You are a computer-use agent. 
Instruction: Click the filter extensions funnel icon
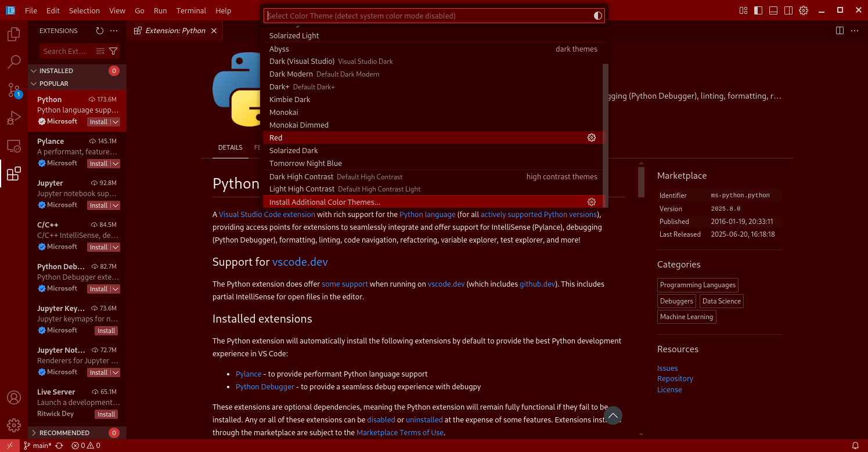tap(113, 51)
